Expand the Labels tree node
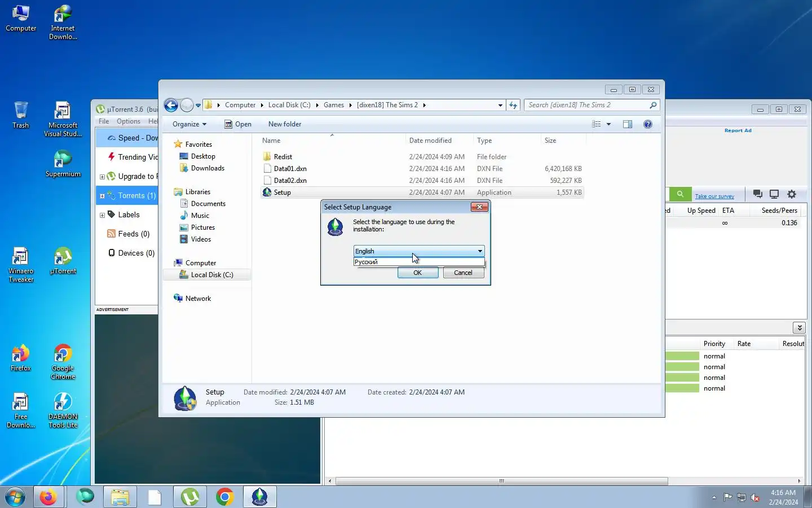 [x=102, y=215]
